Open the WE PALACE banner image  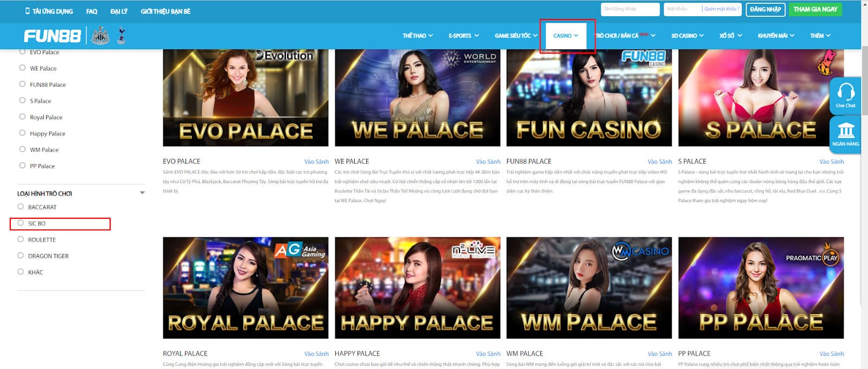click(x=418, y=98)
